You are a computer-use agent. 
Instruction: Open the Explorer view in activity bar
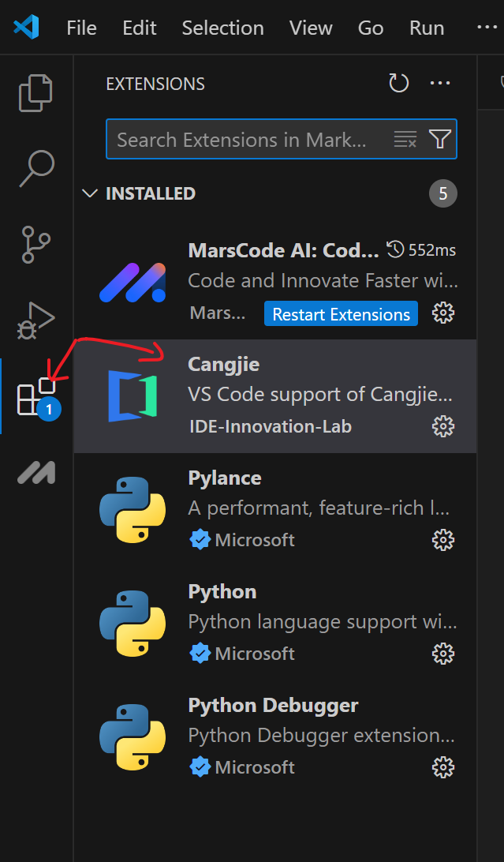coord(36,92)
